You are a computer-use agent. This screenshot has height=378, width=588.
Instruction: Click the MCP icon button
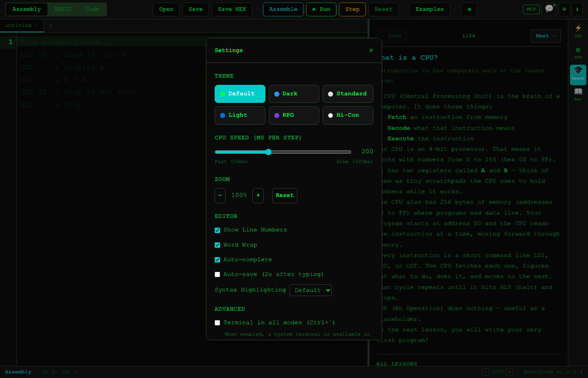coord(531,9)
